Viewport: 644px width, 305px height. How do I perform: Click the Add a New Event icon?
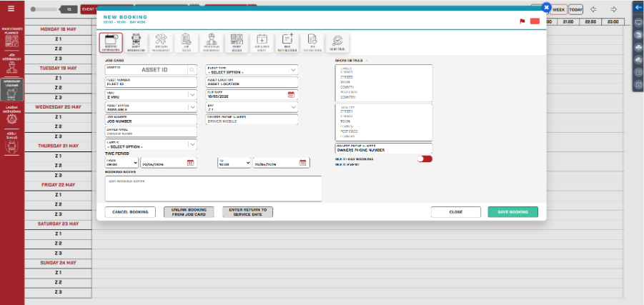point(262,43)
